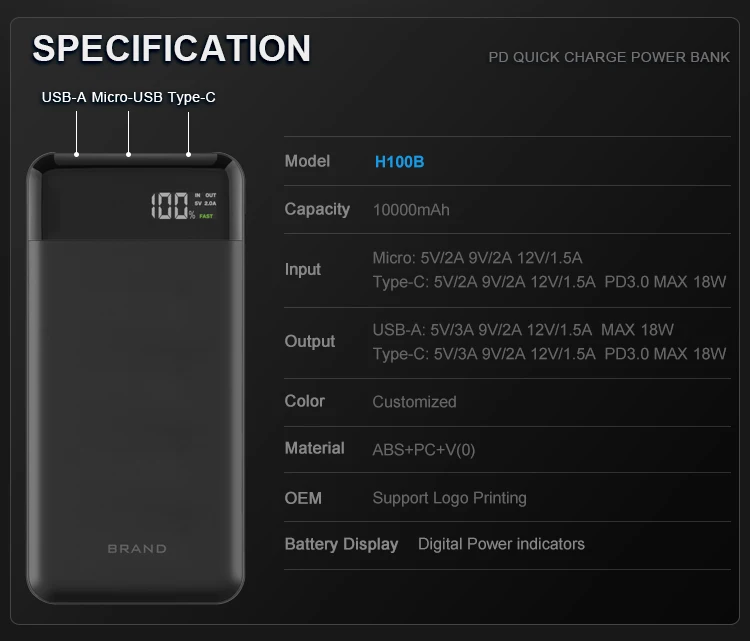Click the black power bank body image
The width and height of the screenshot is (750, 641).
tap(135, 400)
